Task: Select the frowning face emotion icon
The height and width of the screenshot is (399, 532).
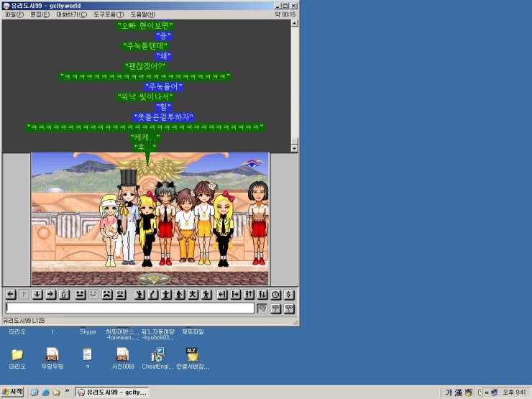Action: (106, 294)
